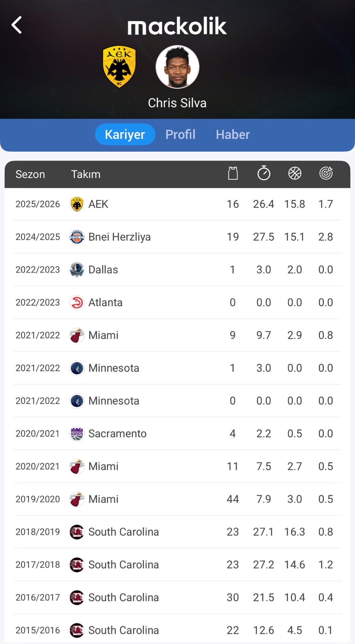
Task: Open the 2025/2026 AEK season row
Action: tap(177, 204)
